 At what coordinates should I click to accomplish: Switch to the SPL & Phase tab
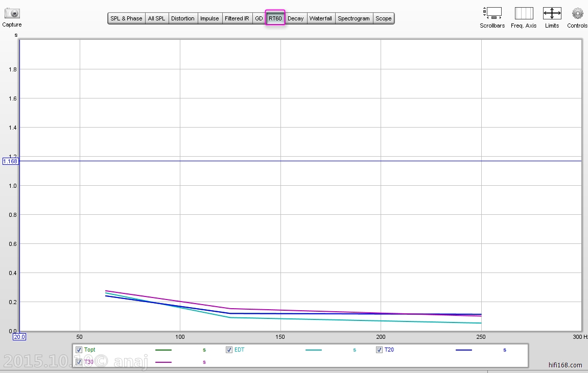[126, 18]
